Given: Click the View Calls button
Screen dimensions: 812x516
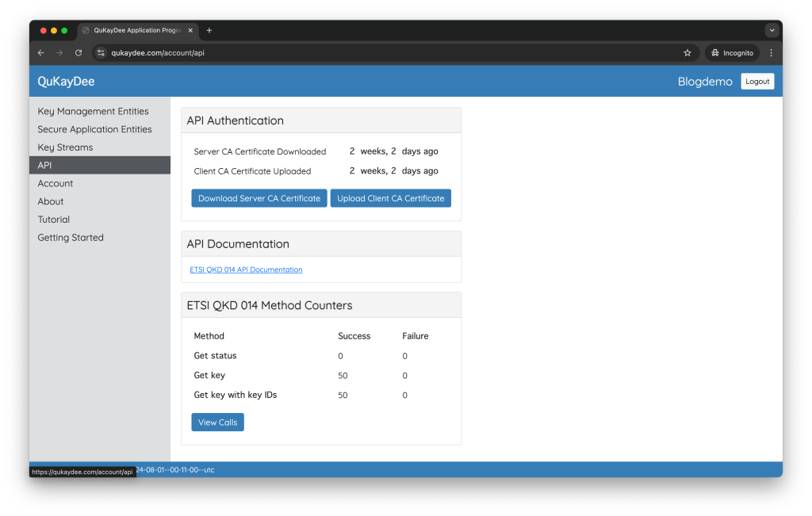Looking at the screenshot, I should point(217,422).
